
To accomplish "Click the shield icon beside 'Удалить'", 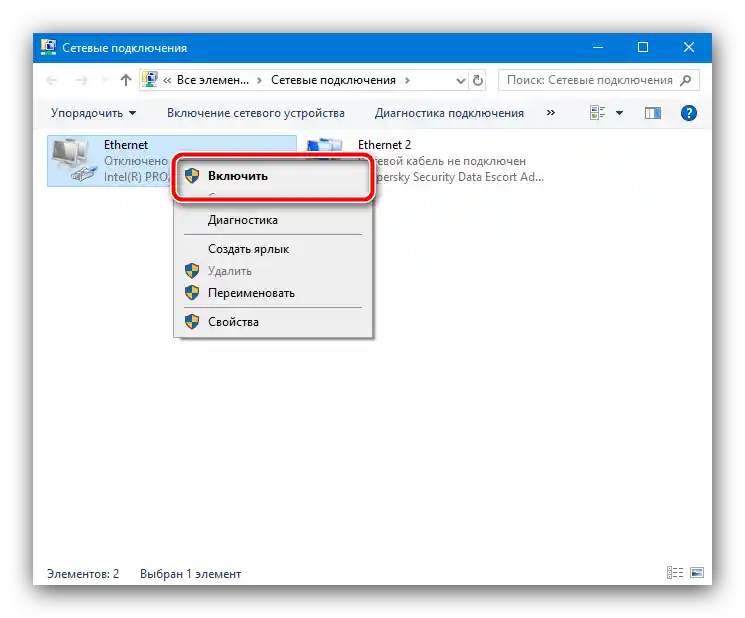I will point(192,271).
